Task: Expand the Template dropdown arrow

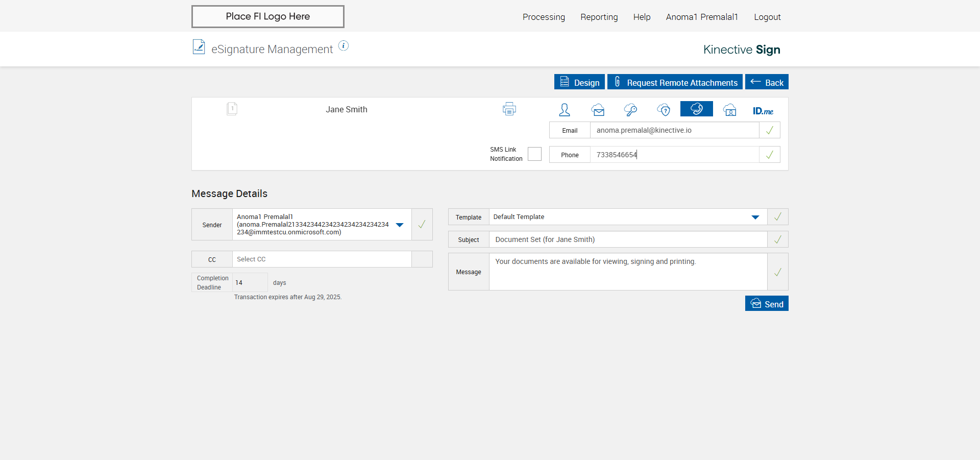Action: (755, 217)
